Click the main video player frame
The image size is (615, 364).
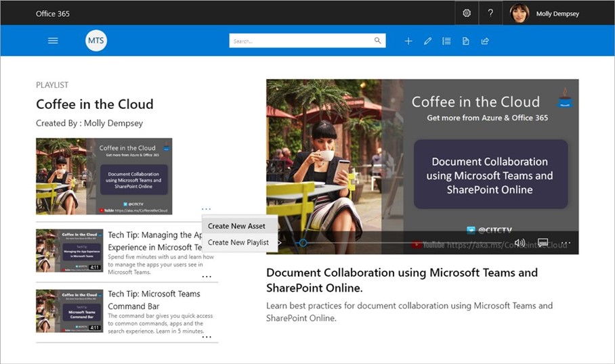tap(423, 166)
